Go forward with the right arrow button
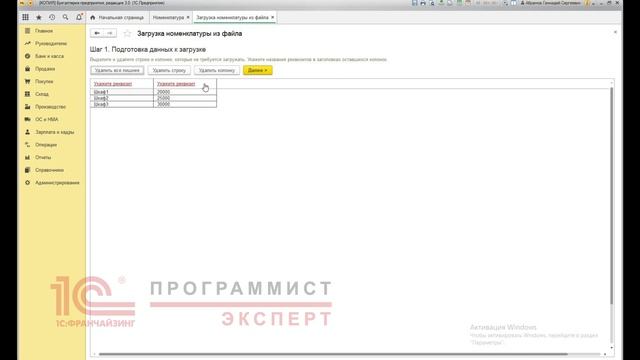This screenshot has width=640, height=360. [x=110, y=33]
